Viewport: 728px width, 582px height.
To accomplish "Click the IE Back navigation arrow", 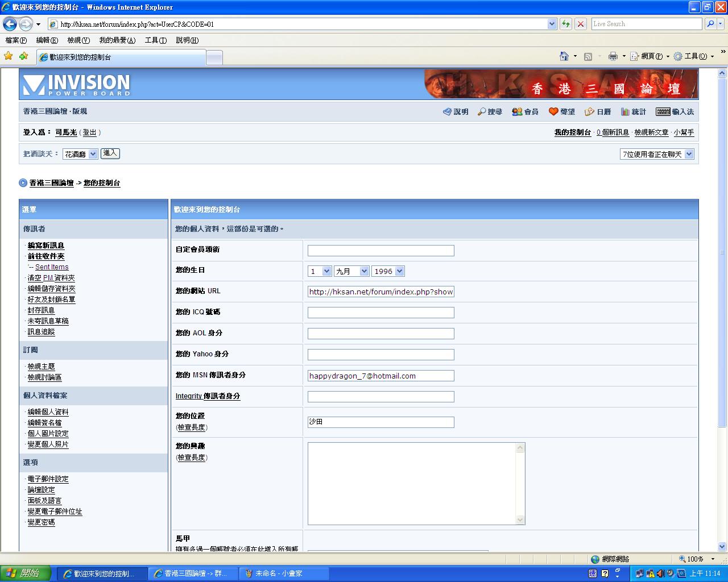I will coord(10,24).
